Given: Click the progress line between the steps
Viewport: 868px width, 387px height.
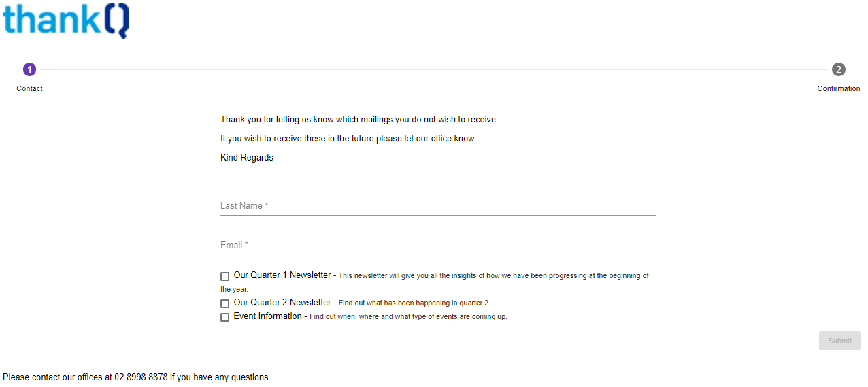Looking at the screenshot, I should coord(434,69).
